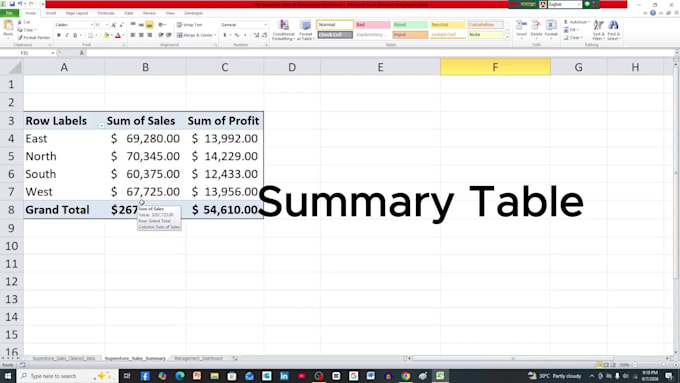Image resolution: width=680 pixels, height=383 pixels.
Task: Toggle top vertical alignment
Action: [x=133, y=25]
